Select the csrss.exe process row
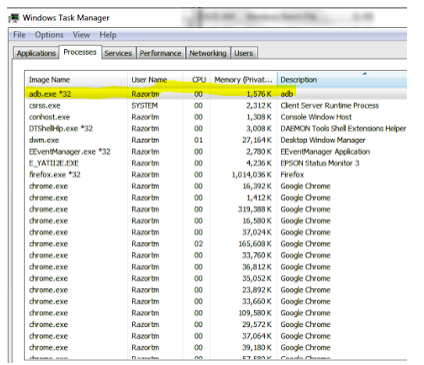 click(216, 106)
